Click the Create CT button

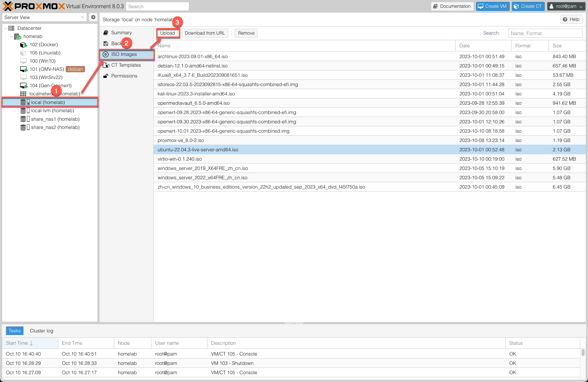click(x=528, y=6)
